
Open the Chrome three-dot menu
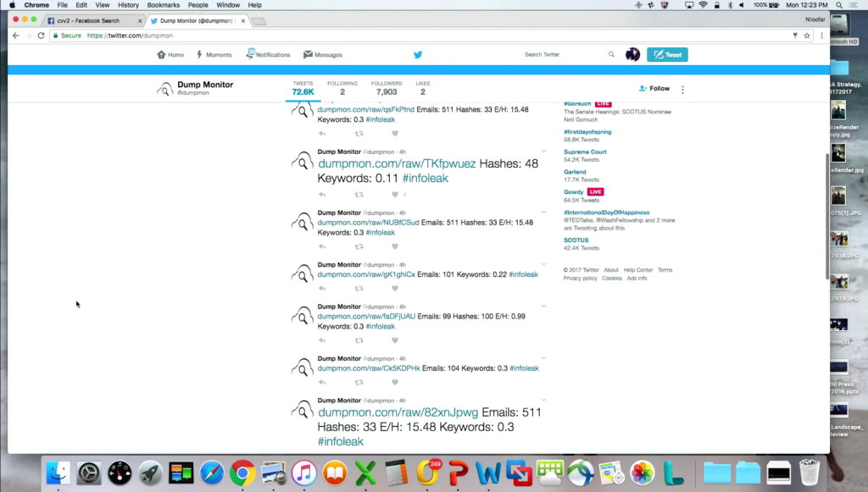pos(821,36)
